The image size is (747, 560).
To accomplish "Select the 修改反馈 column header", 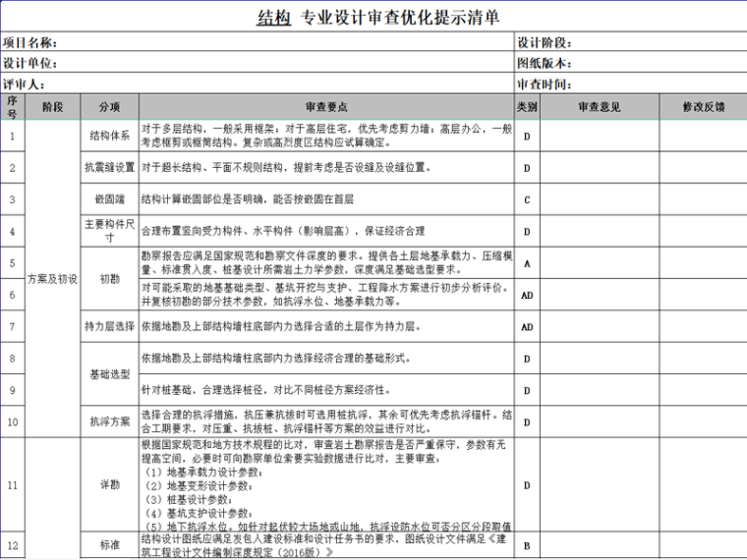I will click(702, 106).
